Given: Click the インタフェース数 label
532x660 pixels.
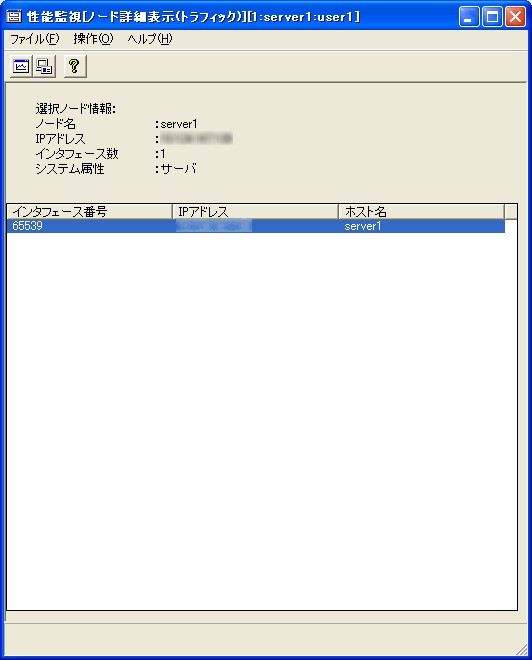Looking at the screenshot, I should [x=77, y=154].
